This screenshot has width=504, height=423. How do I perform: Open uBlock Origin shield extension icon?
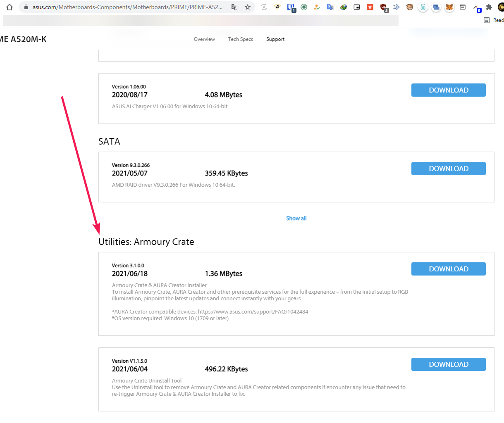(384, 7)
